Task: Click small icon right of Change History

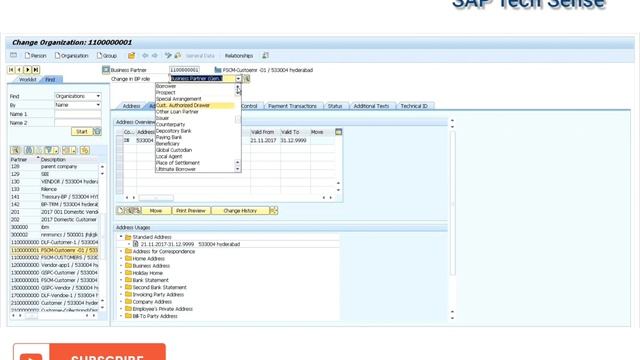Action: point(273,211)
